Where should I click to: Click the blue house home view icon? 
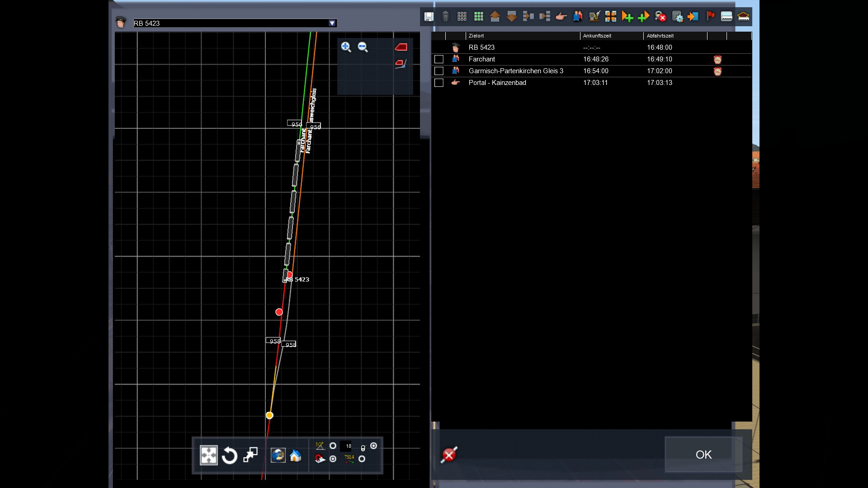pos(296,455)
